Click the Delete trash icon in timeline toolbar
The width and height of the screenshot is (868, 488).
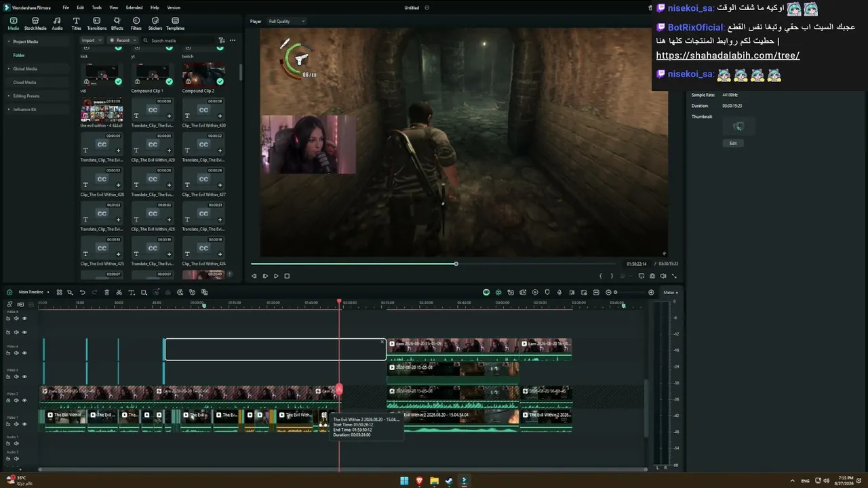pos(106,292)
